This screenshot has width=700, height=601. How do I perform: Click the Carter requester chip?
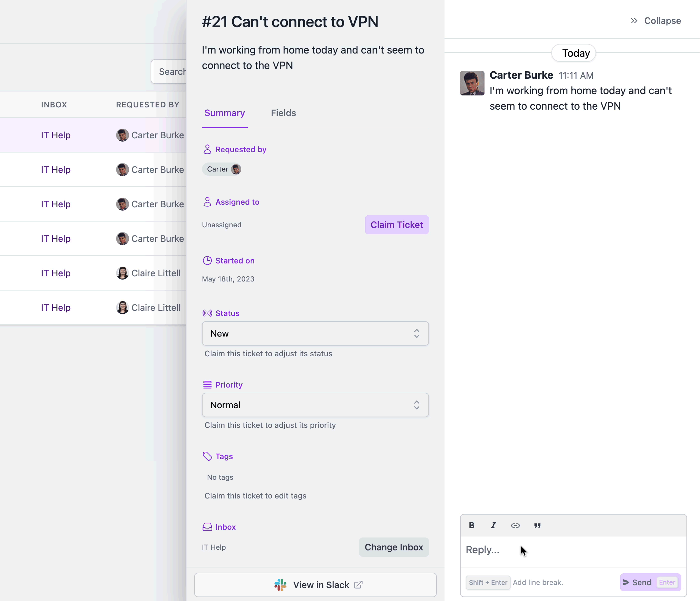point(222,169)
